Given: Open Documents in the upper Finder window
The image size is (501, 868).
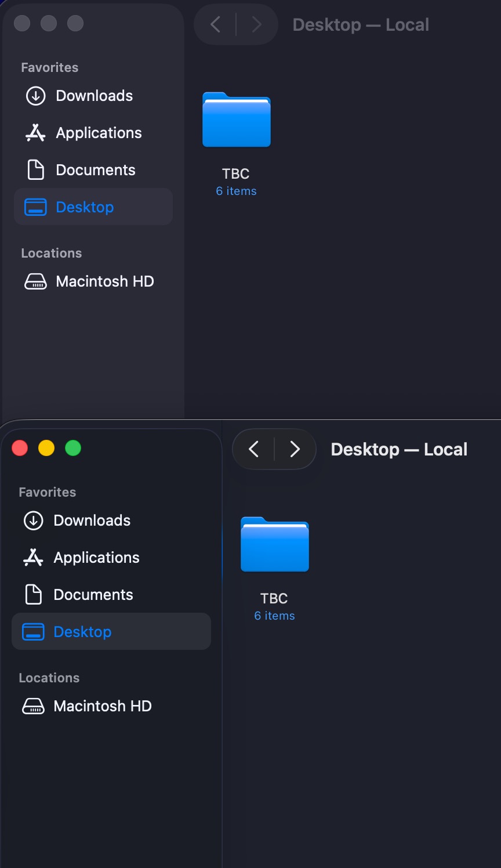Looking at the screenshot, I should (93, 170).
